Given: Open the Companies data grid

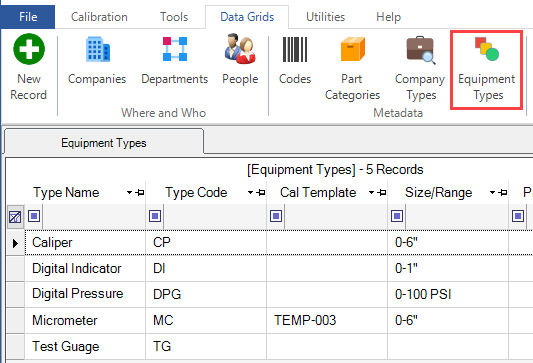Looking at the screenshot, I should (x=97, y=60).
